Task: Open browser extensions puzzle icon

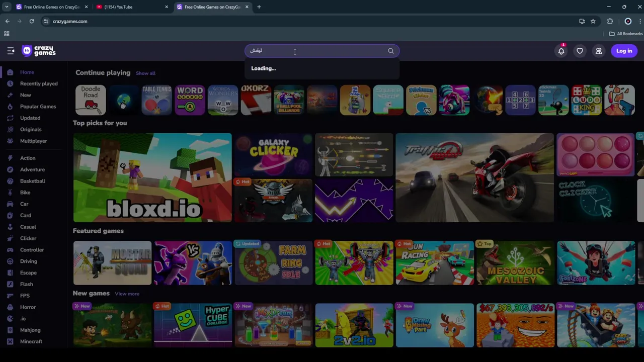Action: coord(610,21)
